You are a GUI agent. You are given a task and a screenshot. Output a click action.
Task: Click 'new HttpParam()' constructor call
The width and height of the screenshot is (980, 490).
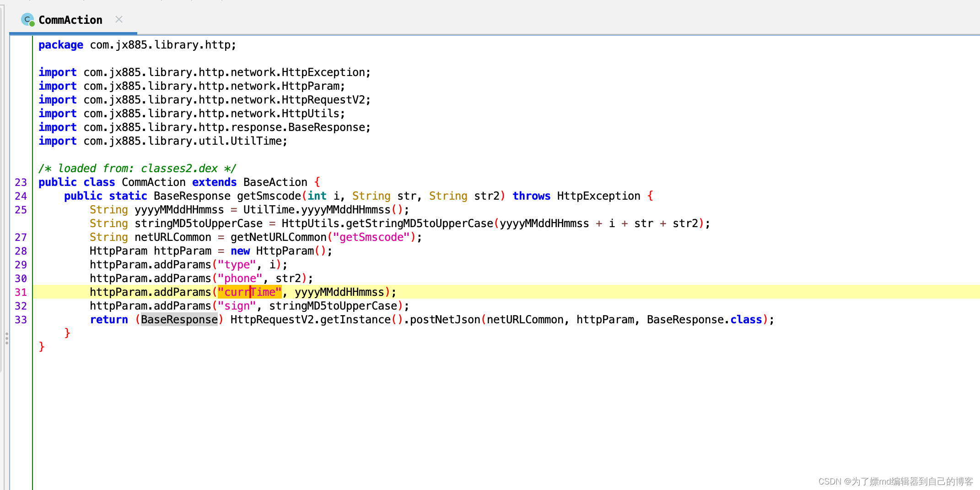coord(281,251)
